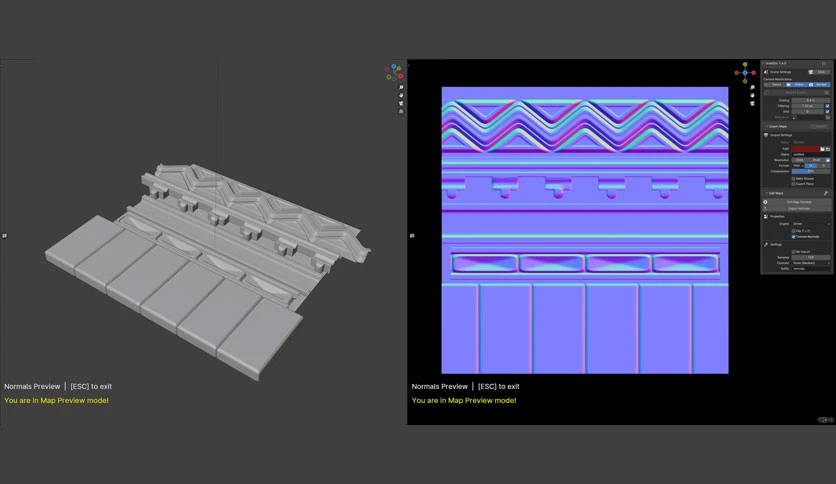Click the Filtering value field

click(808, 106)
